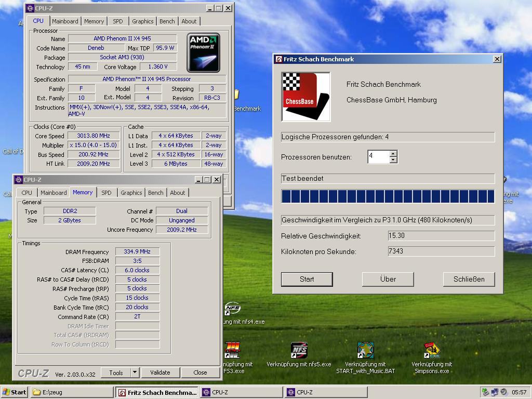Click the CAS# Latency value 6.0 clocks
This screenshot has width=532, height=399.
click(x=137, y=270)
